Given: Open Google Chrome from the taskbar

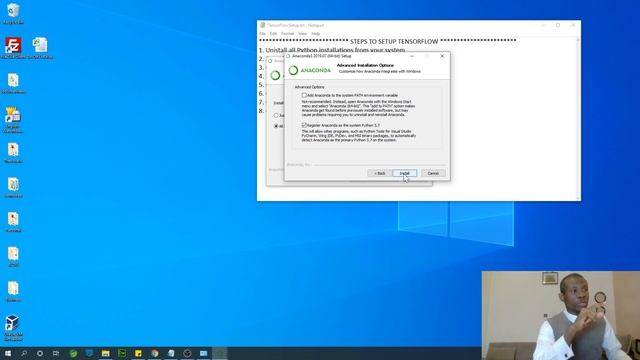Looking at the screenshot, I should coord(155,353).
